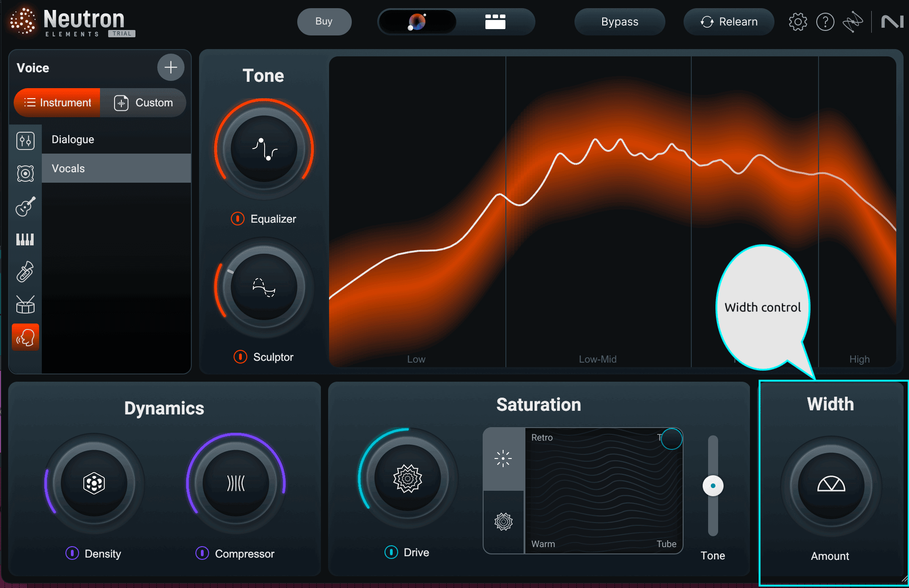Toggle the Sculptor power button
Image resolution: width=909 pixels, height=588 pixels.
pyautogui.click(x=240, y=357)
